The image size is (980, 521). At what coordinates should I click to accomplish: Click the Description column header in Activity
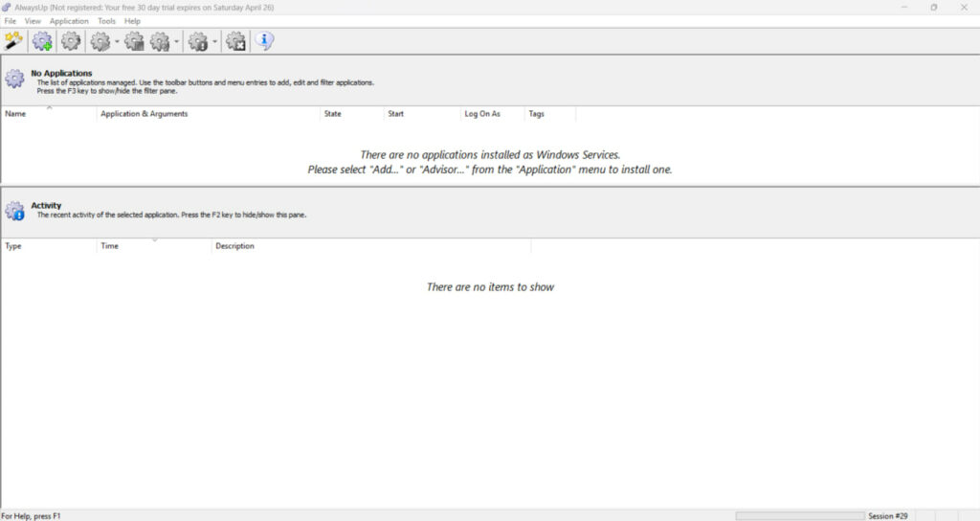[371, 246]
